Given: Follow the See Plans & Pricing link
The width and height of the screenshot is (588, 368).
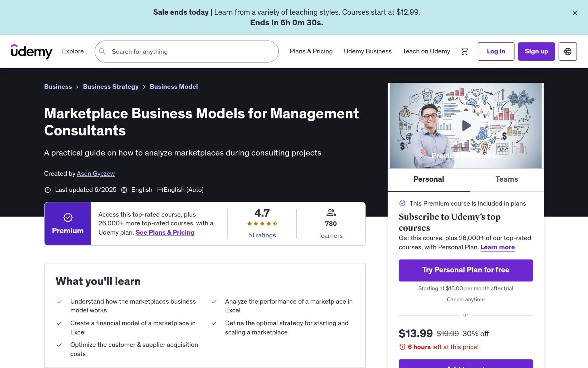Looking at the screenshot, I should 165,232.
